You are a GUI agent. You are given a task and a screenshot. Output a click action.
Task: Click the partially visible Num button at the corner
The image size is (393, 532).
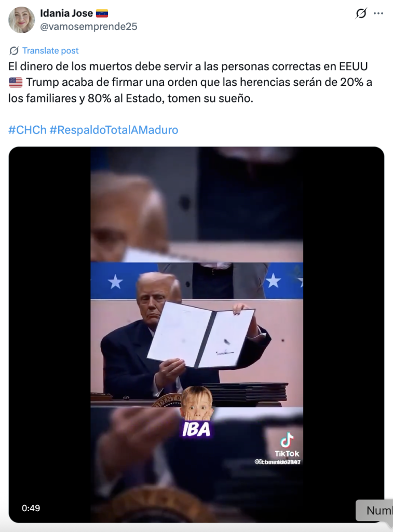click(x=375, y=510)
